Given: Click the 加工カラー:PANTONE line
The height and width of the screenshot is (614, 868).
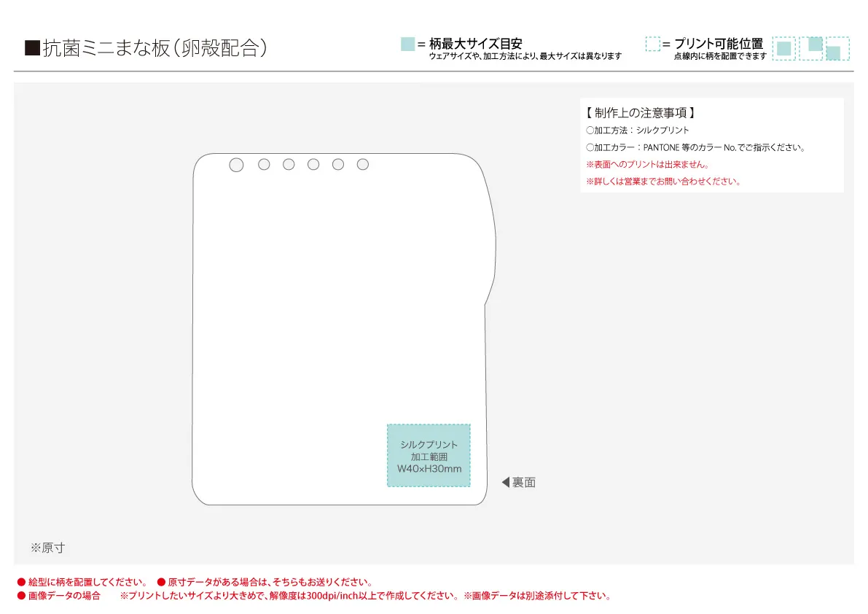Looking at the screenshot, I should tap(696, 147).
